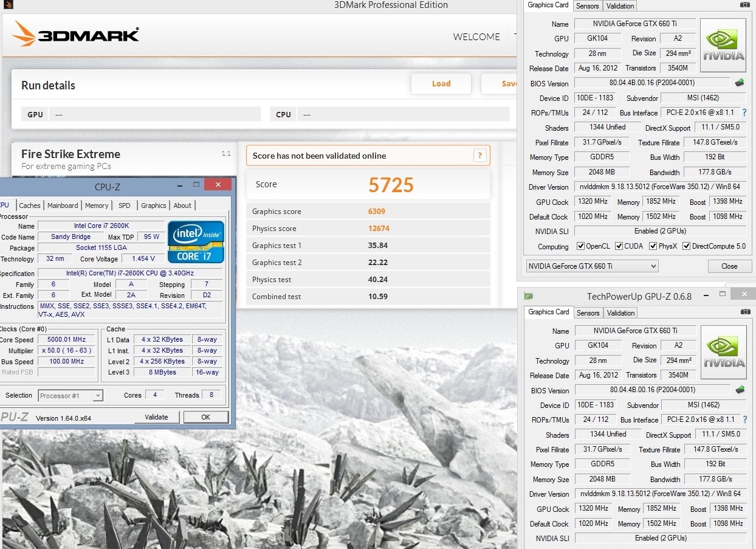Image resolution: width=756 pixels, height=549 pixels.
Task: Toggle the PhysX checkbox
Action: [x=653, y=246]
